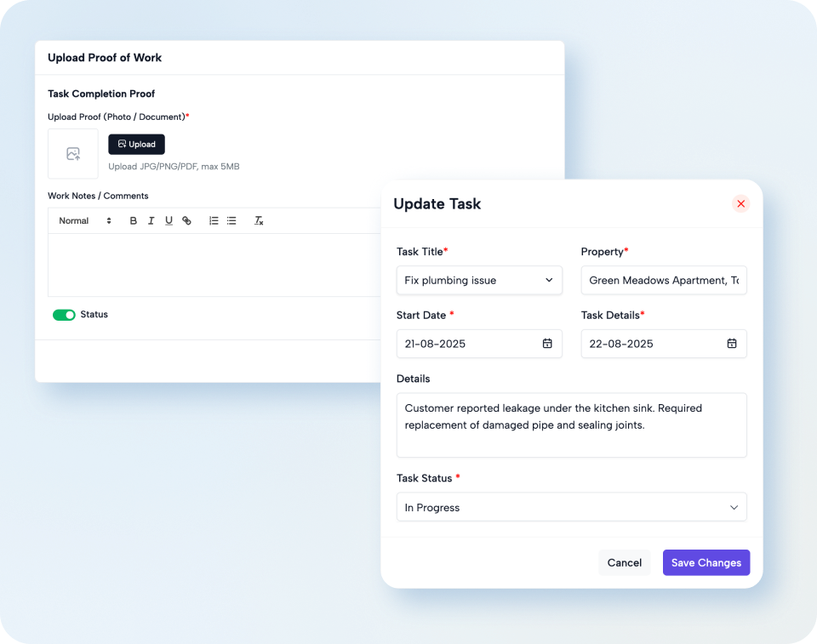Cancel the Update Task dialog
This screenshot has height=644, width=817.
click(624, 562)
